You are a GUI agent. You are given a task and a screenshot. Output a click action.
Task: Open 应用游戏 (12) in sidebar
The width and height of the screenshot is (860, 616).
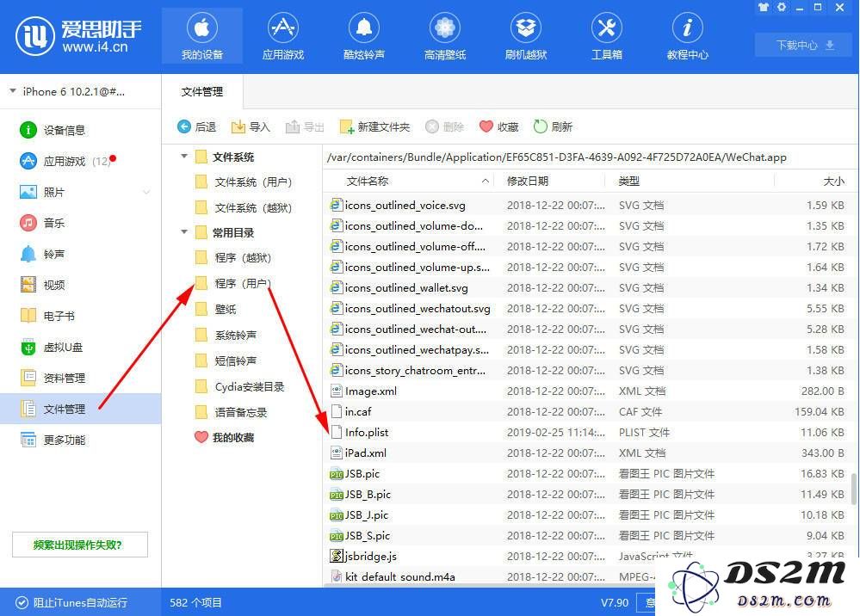[67, 161]
